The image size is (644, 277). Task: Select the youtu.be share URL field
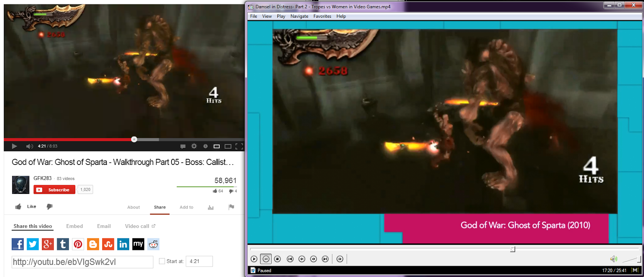click(x=82, y=262)
